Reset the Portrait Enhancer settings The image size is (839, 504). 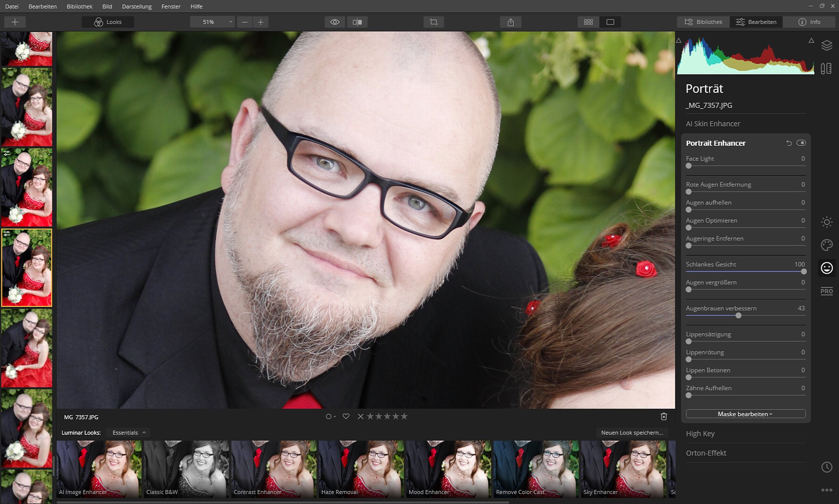click(789, 143)
